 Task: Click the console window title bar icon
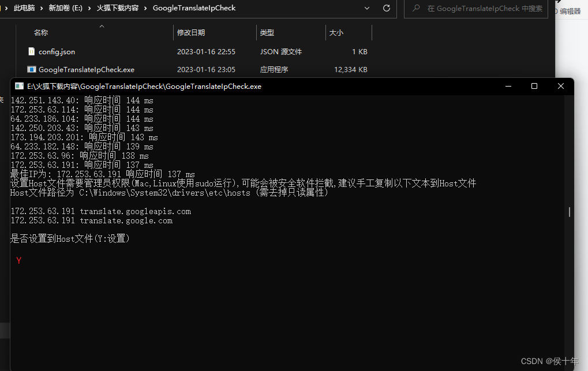pyautogui.click(x=19, y=87)
